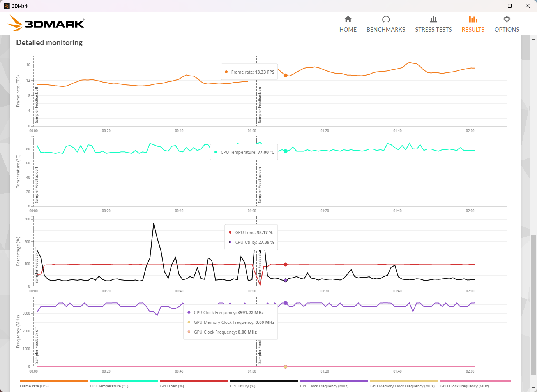Viewport: 537px width, 392px height.
Task: Click the orange Results bars icon
Action: (x=473, y=19)
